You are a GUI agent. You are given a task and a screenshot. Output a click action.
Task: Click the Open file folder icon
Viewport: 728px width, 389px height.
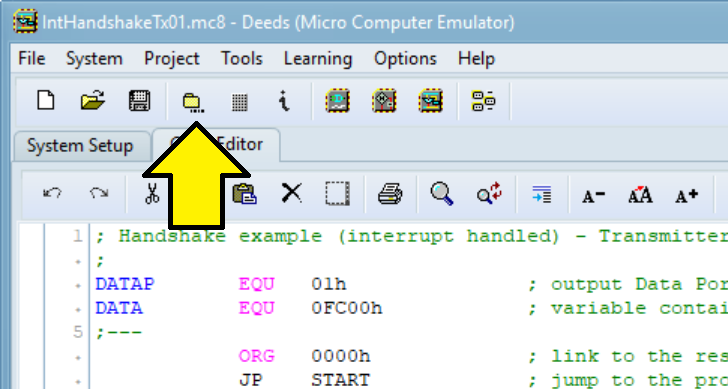(x=92, y=100)
